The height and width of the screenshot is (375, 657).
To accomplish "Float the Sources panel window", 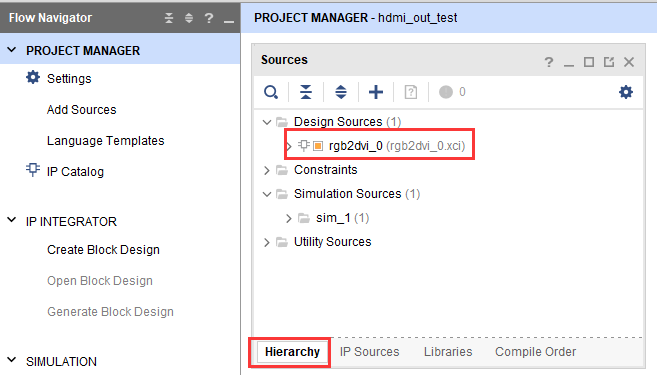I will click(x=609, y=62).
